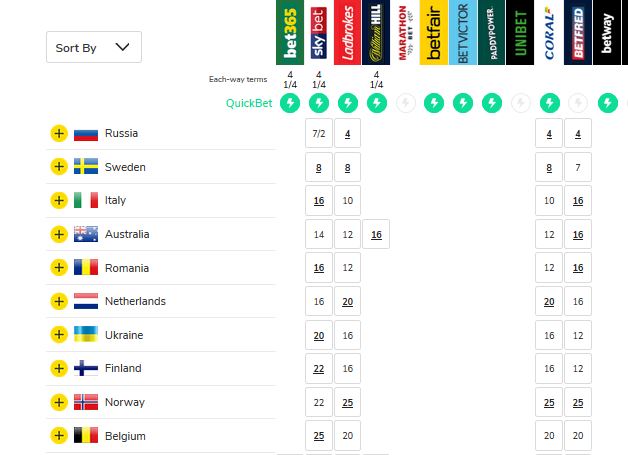628x455 pixels.
Task: Enable QuickBet lightning under bet365
Action: point(289,102)
